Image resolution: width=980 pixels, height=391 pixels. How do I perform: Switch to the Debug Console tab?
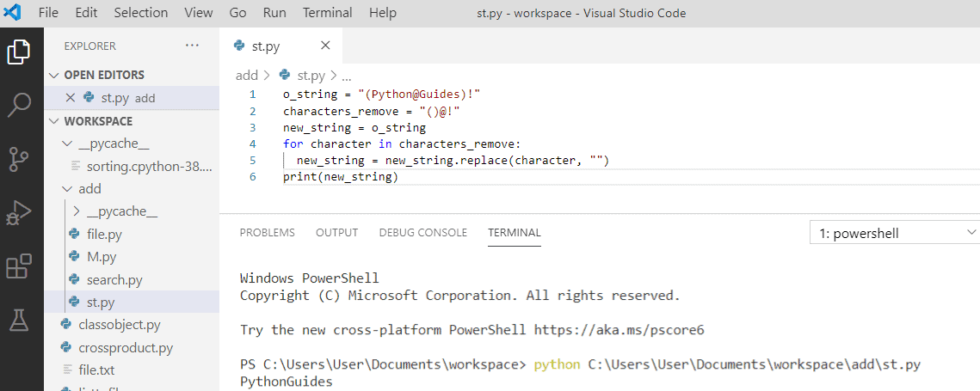423,232
